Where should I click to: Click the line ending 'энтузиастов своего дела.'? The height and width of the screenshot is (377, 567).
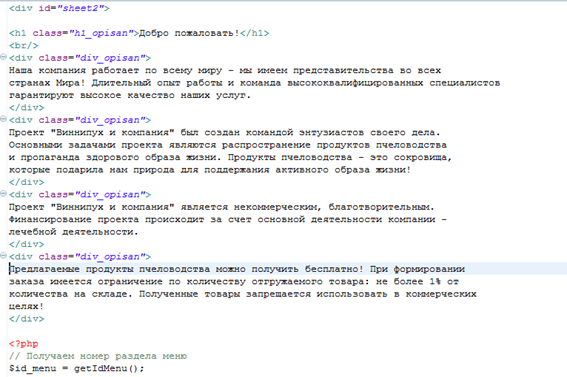pyautogui.click(x=225, y=133)
